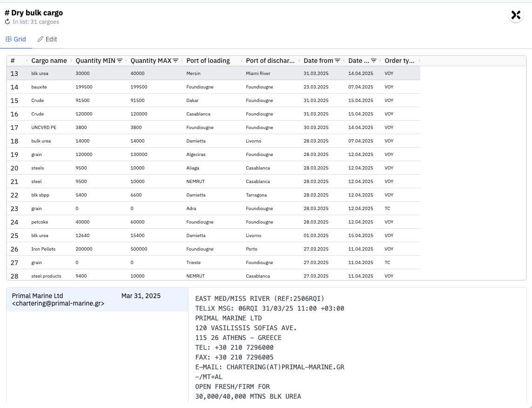This screenshot has height=408, width=532.
Task: Click Casablanca loading port in row 16
Action: pos(198,114)
